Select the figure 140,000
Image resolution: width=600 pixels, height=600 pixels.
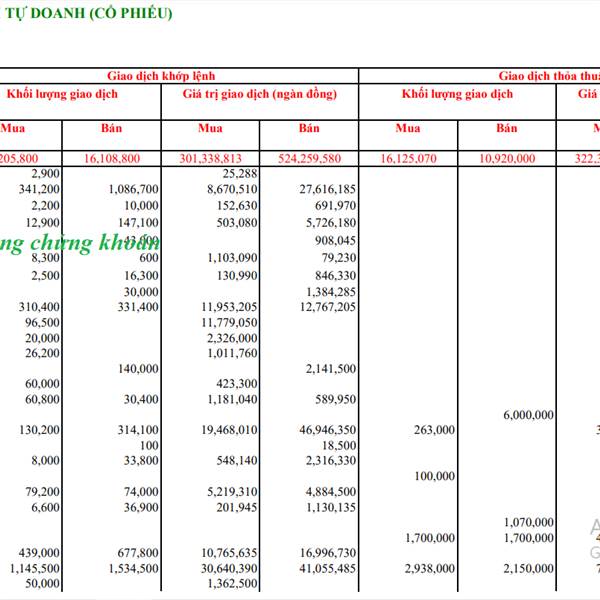pos(138,368)
